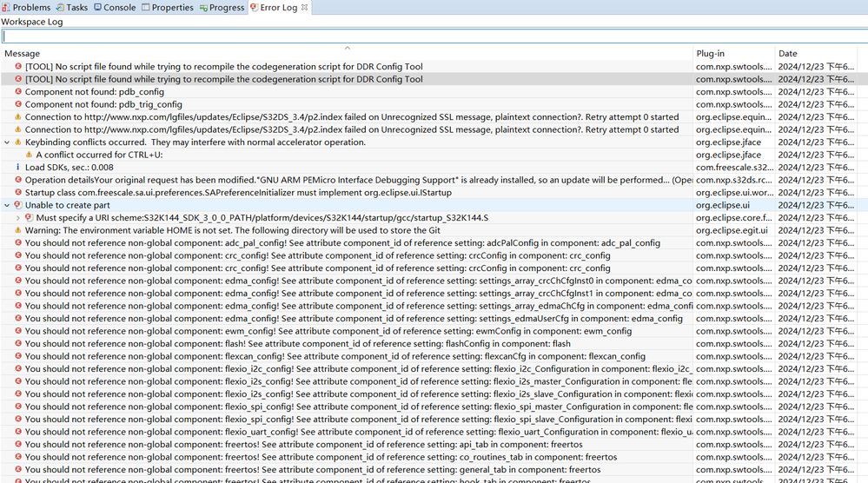Viewport: 868px width, 483px height.
Task: Click error icon of adc_pal_config entry
Action: [17, 243]
